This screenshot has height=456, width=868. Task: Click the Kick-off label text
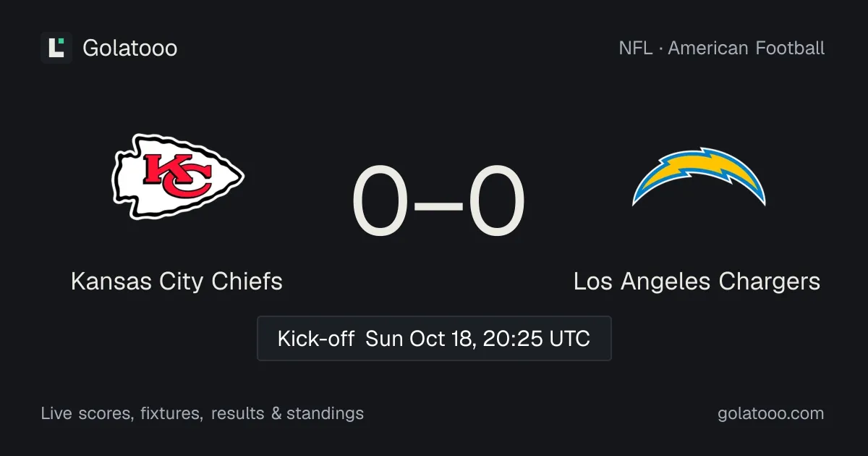point(316,338)
